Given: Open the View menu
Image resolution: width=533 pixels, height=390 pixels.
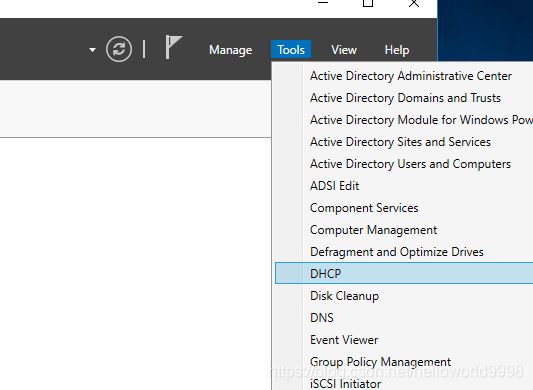Looking at the screenshot, I should 344,50.
